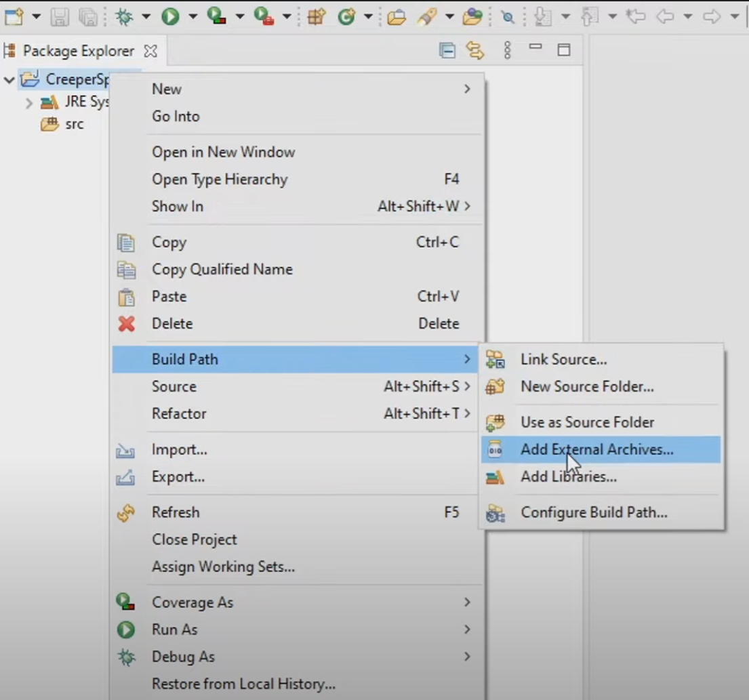Choose Import... from context menu
The image size is (749, 700).
coord(296,449)
